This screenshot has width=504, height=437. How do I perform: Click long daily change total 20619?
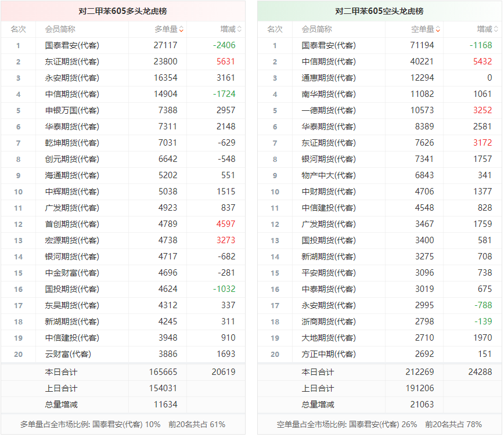click(x=224, y=372)
